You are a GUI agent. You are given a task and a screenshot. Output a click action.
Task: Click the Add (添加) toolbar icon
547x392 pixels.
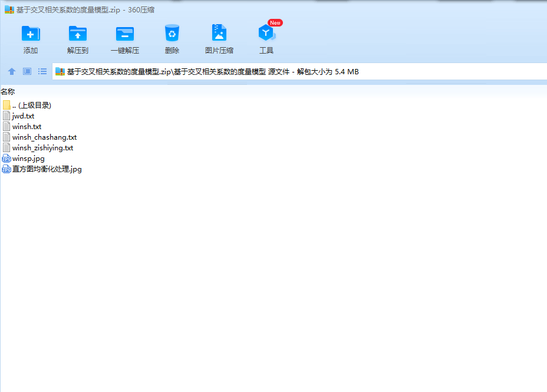point(31,34)
